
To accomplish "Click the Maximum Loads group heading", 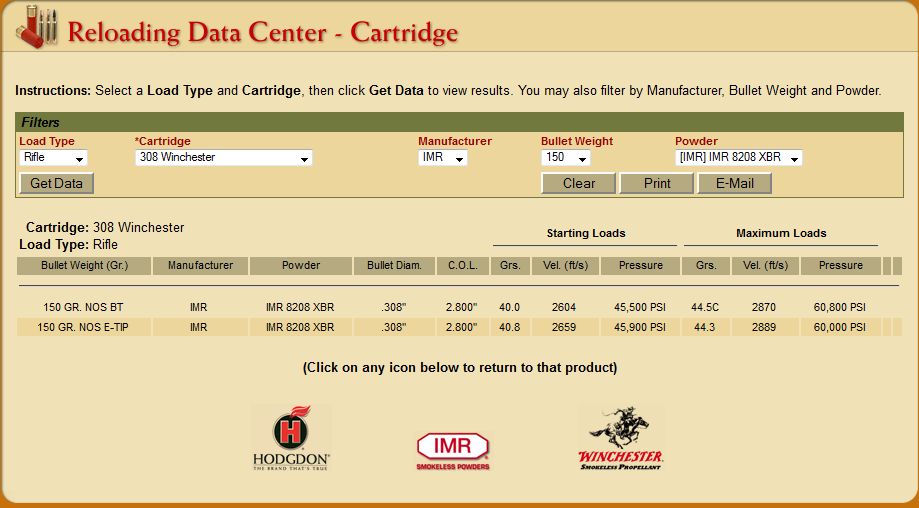I will (x=781, y=233).
